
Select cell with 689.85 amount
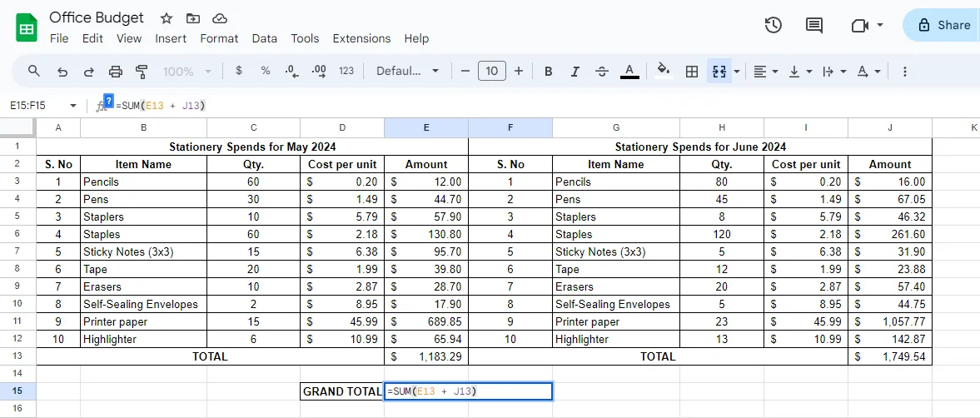click(426, 321)
